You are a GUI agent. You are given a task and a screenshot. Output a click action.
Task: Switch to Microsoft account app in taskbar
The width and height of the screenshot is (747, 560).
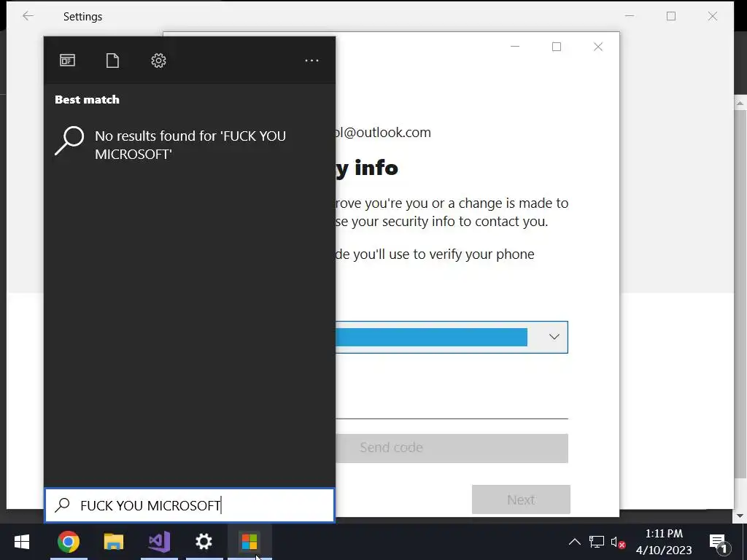[x=249, y=542]
